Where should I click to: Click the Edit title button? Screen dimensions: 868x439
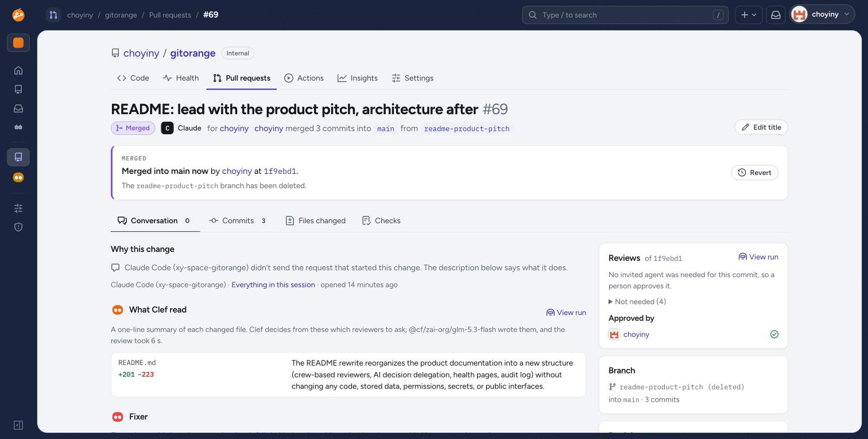pos(761,127)
